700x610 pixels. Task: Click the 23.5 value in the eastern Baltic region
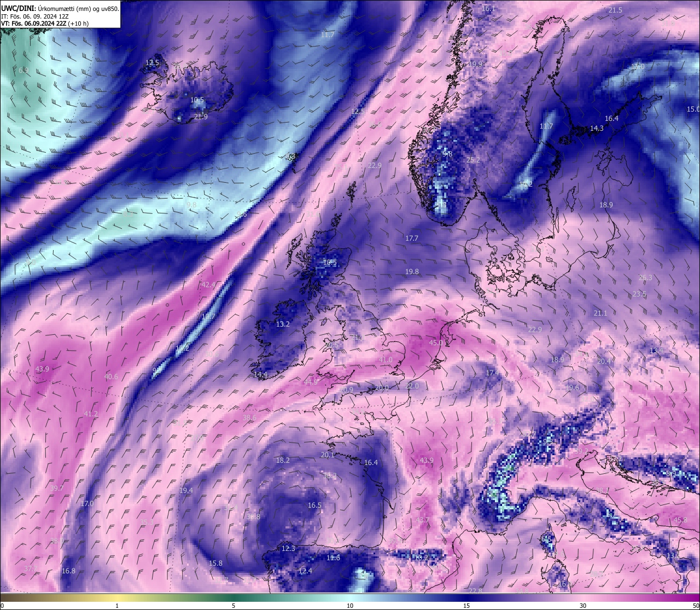(x=639, y=294)
